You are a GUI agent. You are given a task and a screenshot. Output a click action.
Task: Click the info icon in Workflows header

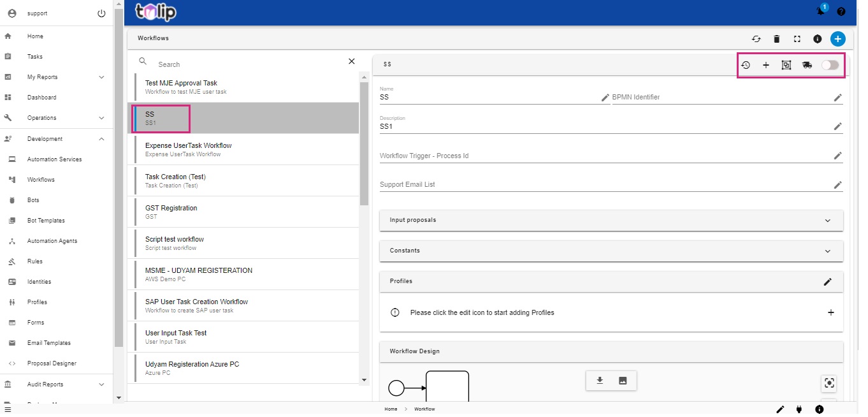pyautogui.click(x=818, y=39)
